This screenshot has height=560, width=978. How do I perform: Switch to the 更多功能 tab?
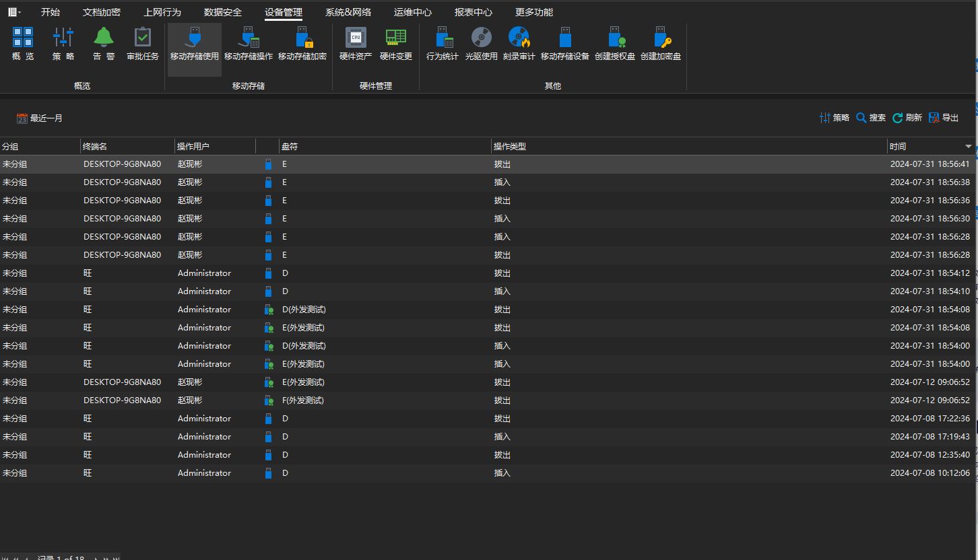(534, 12)
